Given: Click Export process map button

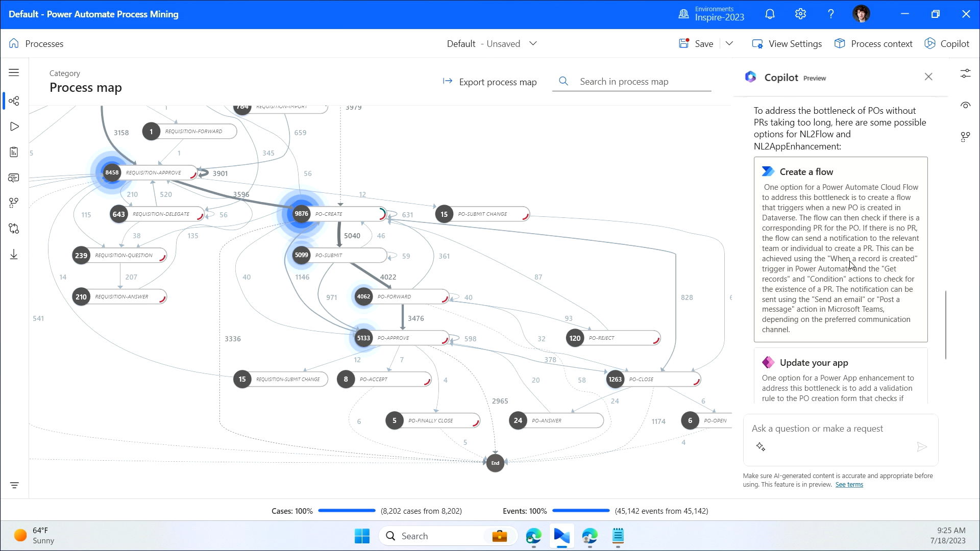Looking at the screenshot, I should coord(489,82).
